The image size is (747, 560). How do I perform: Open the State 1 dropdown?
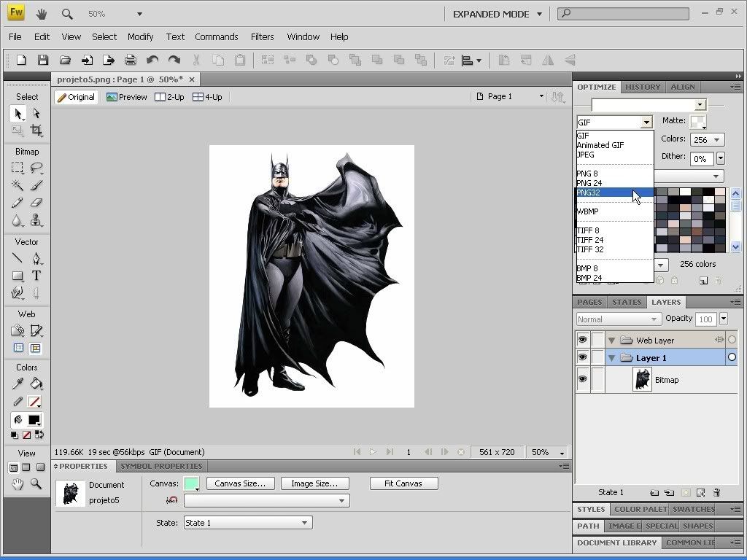pyautogui.click(x=248, y=523)
